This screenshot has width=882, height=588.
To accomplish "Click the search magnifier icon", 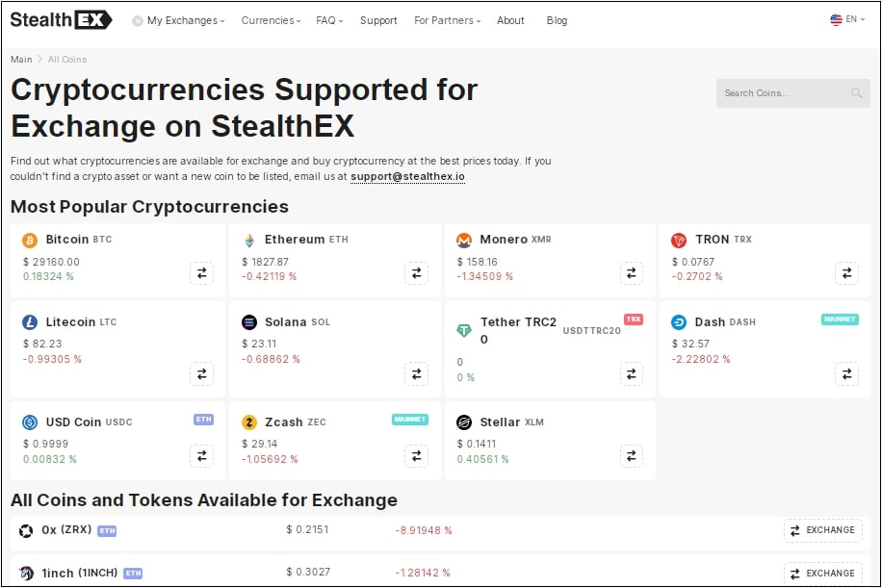I will pyautogui.click(x=856, y=92).
